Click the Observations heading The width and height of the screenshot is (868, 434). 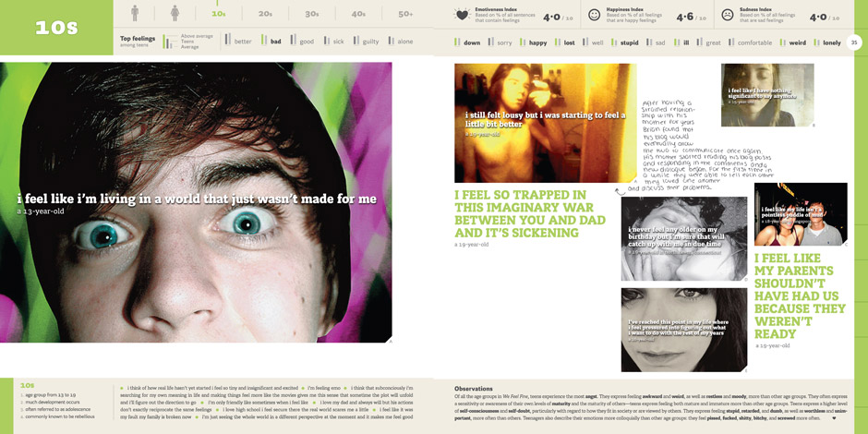[x=474, y=389]
